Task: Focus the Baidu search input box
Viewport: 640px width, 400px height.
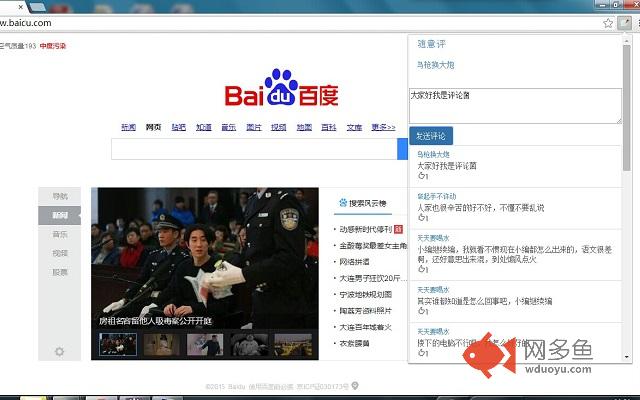Action: 254,149
